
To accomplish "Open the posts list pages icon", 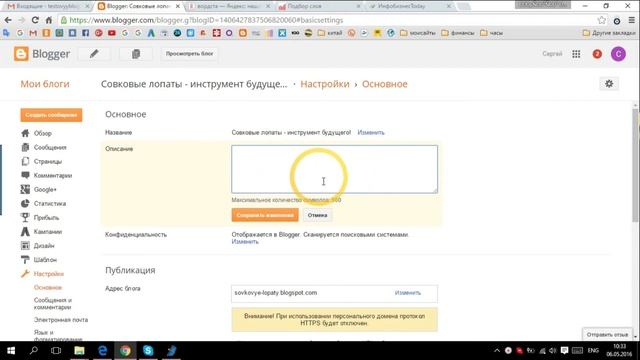I will coord(136,54).
